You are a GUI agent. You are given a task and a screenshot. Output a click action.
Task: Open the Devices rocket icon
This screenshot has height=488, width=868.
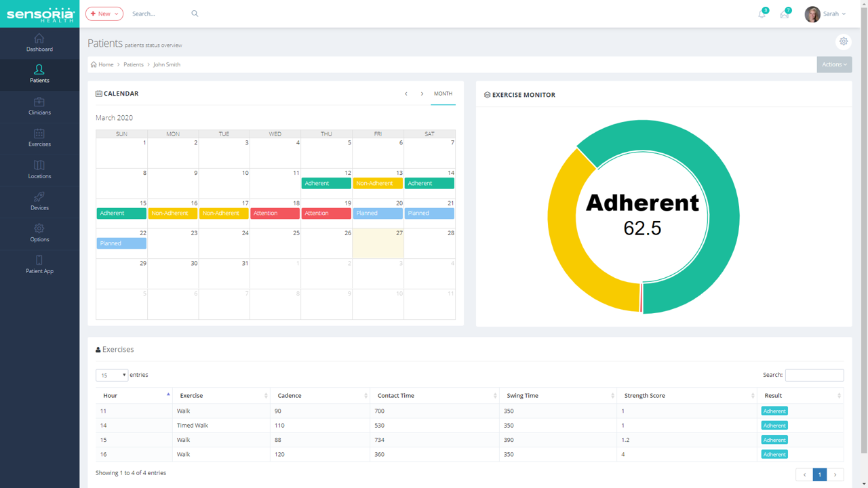coord(39,197)
